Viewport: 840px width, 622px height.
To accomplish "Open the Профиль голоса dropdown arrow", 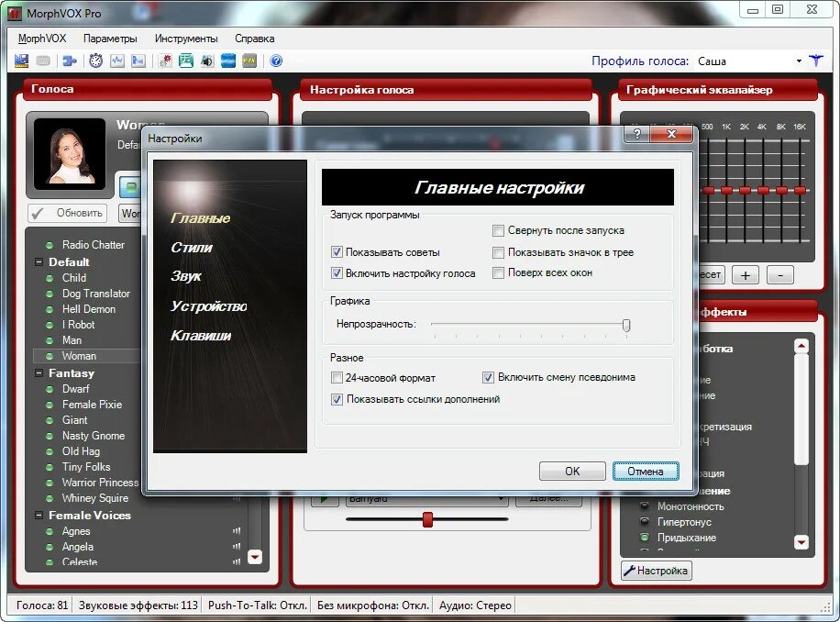I will click(x=799, y=61).
